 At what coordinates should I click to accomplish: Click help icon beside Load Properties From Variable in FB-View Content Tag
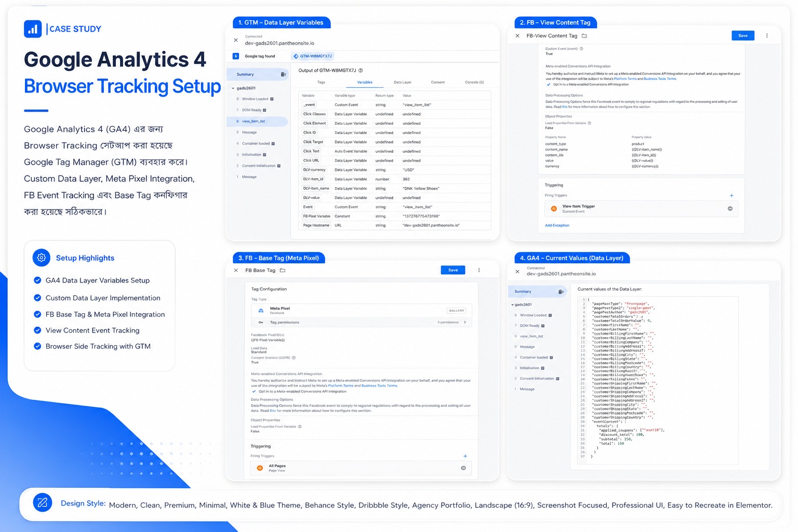click(x=589, y=123)
